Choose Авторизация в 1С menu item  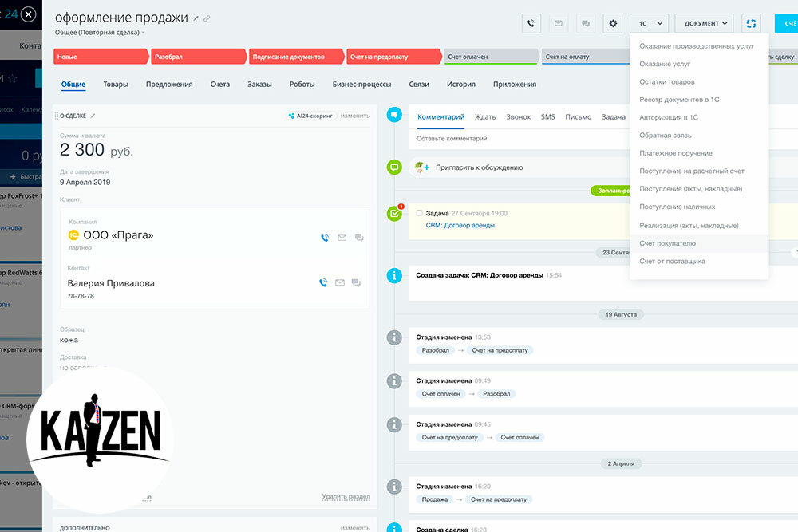699,117
